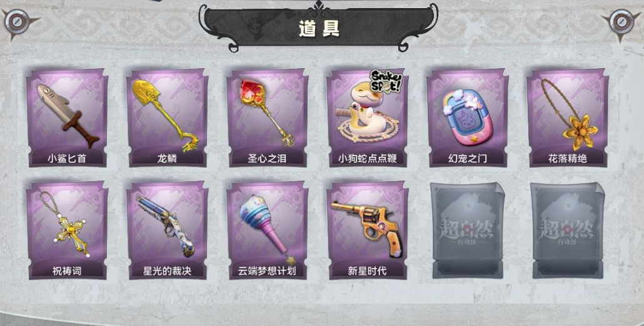Click the 幻宠之门 name label
The width and height of the screenshot is (644, 326).
coord(468,158)
